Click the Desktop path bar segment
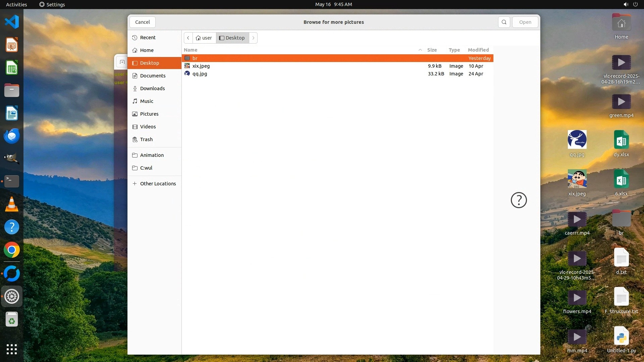 232,38
